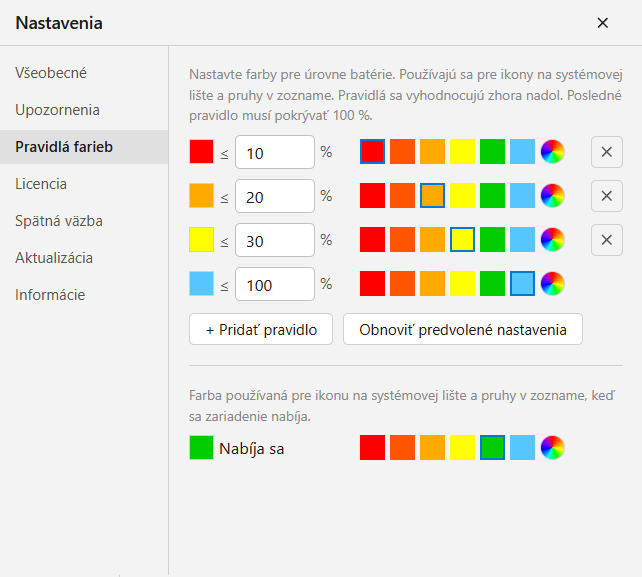Image resolution: width=642 pixels, height=577 pixels.
Task: Choose light blue palette color in 30 % row
Action: click(x=522, y=240)
